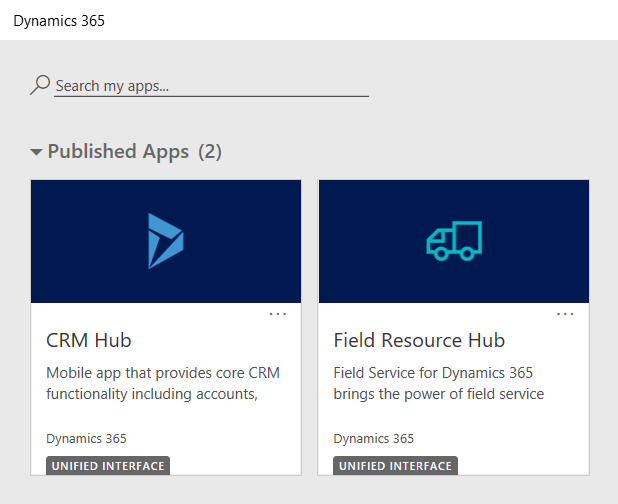Focus the Search my apps field
This screenshot has height=504, width=618.
point(211,86)
